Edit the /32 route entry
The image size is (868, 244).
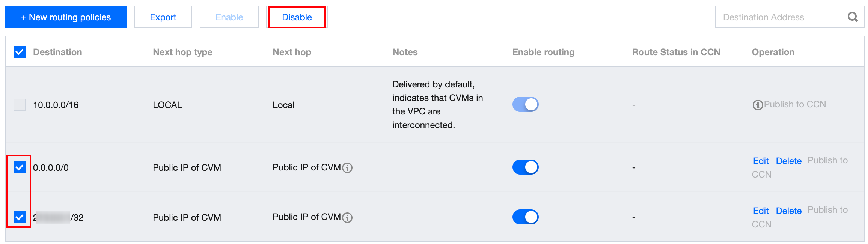(x=761, y=211)
